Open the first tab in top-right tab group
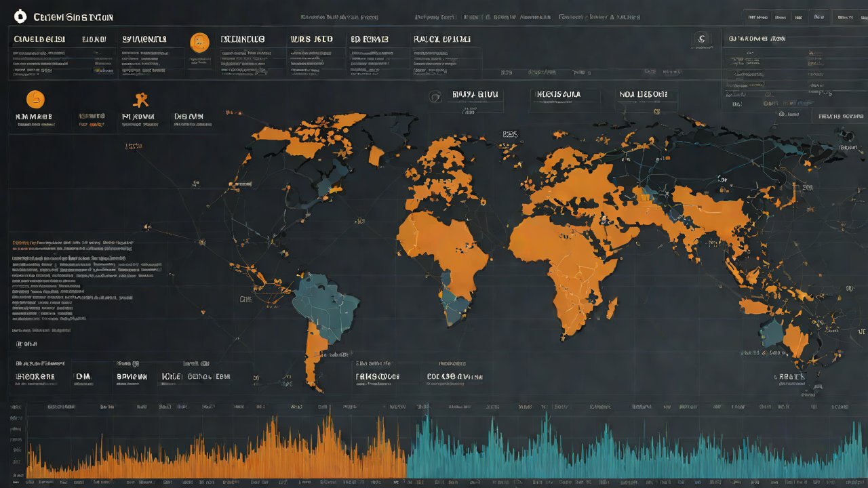This screenshot has width=868, height=488. (759, 17)
